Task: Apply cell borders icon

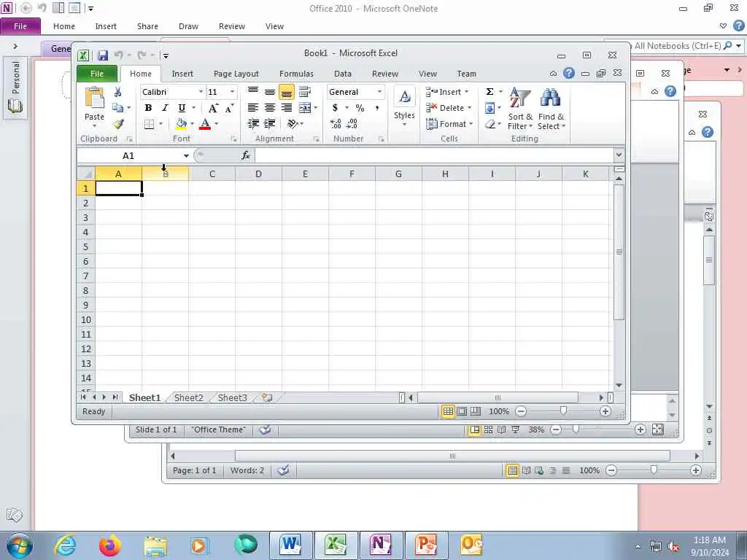Action: 149,124
